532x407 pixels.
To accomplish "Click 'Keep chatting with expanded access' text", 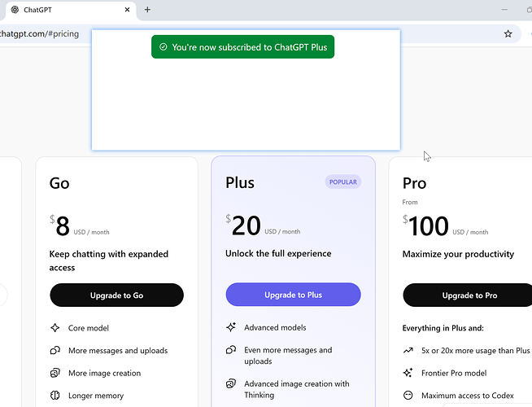I will click(x=108, y=260).
